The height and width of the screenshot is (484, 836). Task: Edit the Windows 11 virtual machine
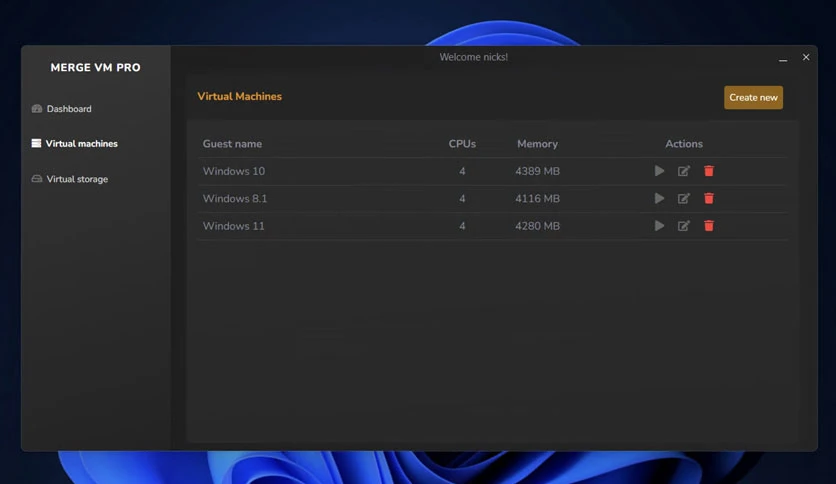click(684, 225)
